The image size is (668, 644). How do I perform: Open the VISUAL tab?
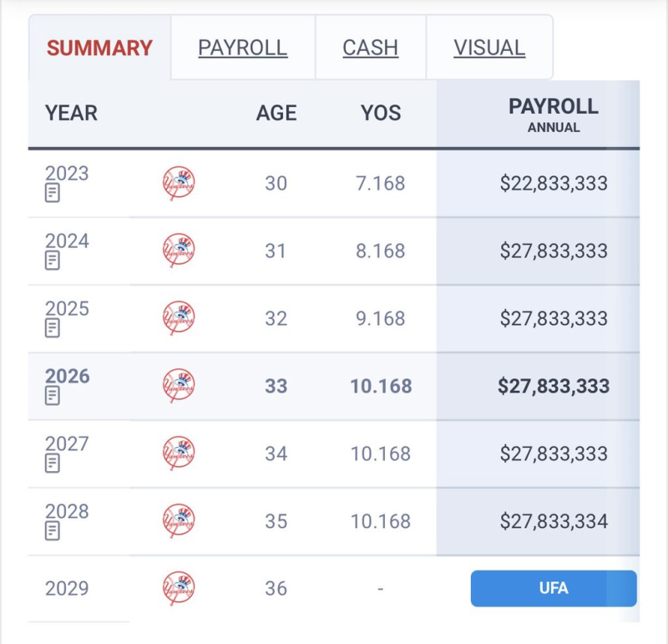tap(489, 48)
